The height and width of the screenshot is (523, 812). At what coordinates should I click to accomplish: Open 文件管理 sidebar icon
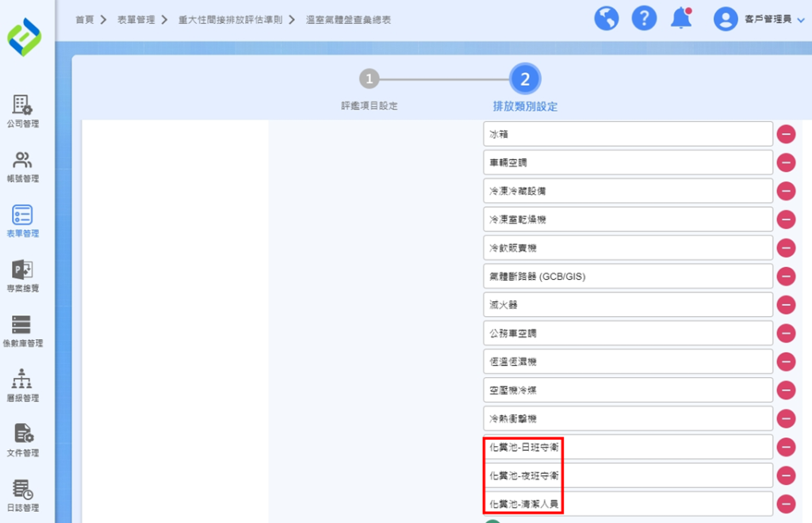(x=22, y=441)
